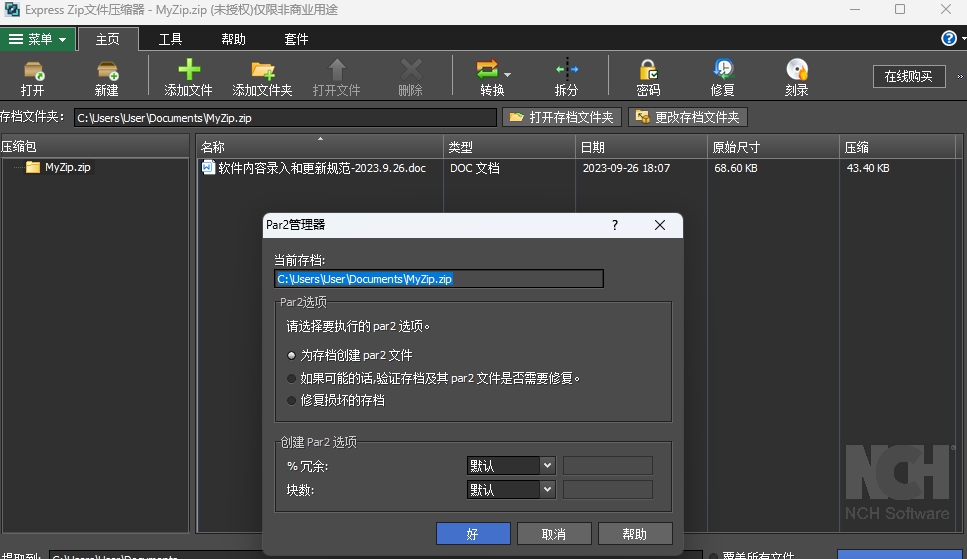Image resolution: width=967 pixels, height=559 pixels.
Task: Click the Express Zip app icon in title bar
Action: coord(11,9)
